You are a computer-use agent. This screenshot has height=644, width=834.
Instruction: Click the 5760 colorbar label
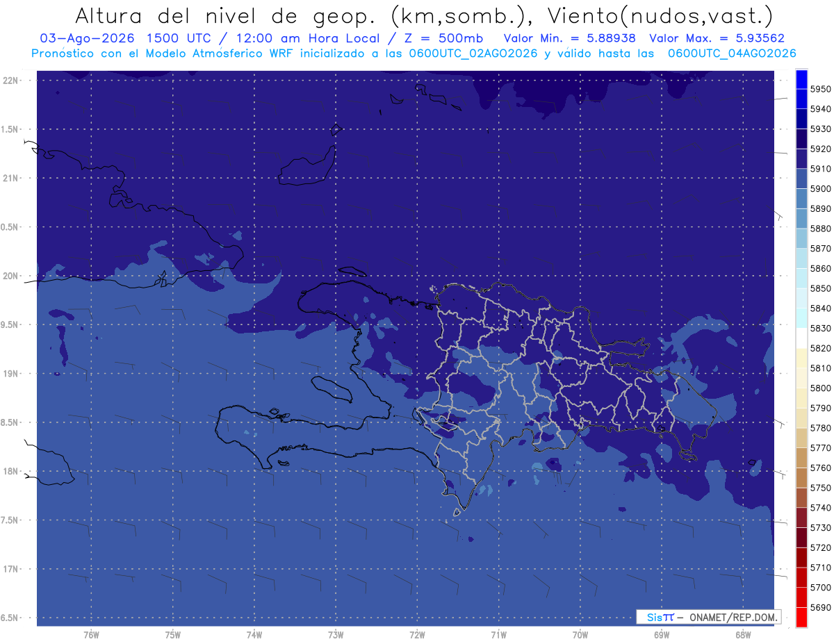pos(821,468)
